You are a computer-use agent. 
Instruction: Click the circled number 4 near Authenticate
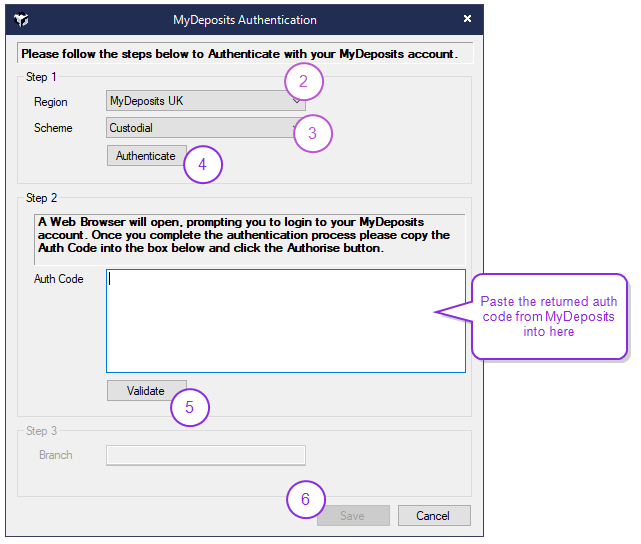[x=203, y=165]
